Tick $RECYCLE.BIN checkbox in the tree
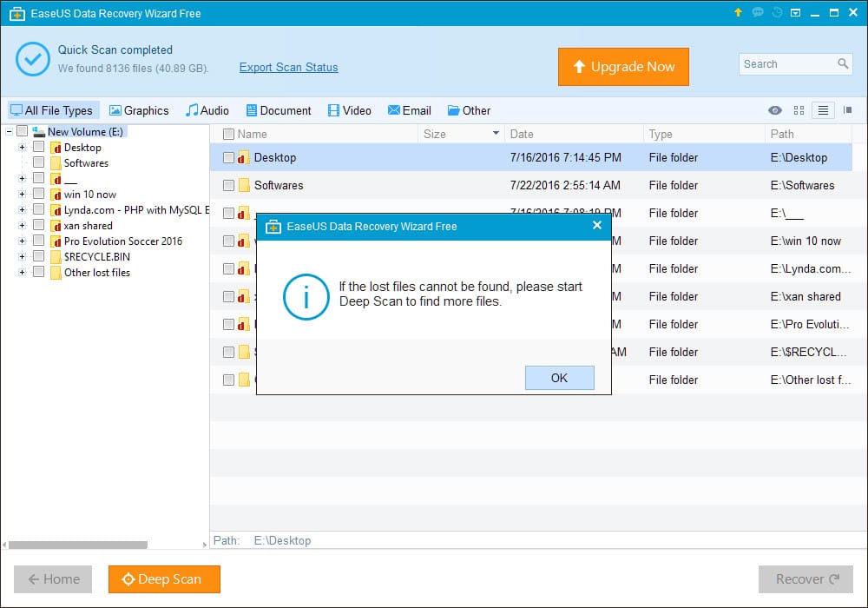Image resolution: width=868 pixels, height=608 pixels. click(38, 256)
